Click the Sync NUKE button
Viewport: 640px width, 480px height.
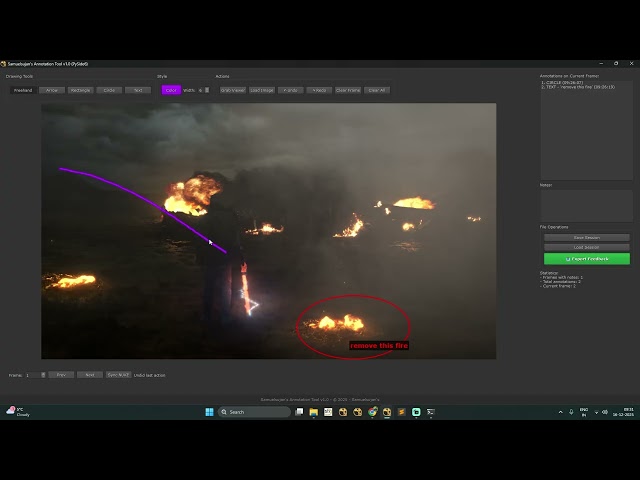pyautogui.click(x=118, y=375)
